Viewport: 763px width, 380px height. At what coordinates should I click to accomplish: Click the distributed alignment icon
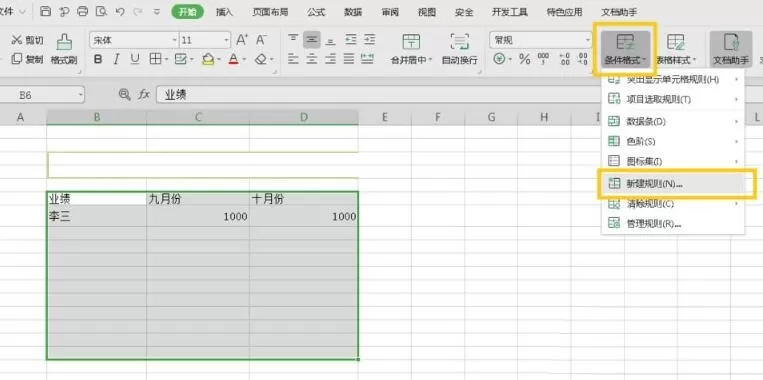click(x=367, y=59)
